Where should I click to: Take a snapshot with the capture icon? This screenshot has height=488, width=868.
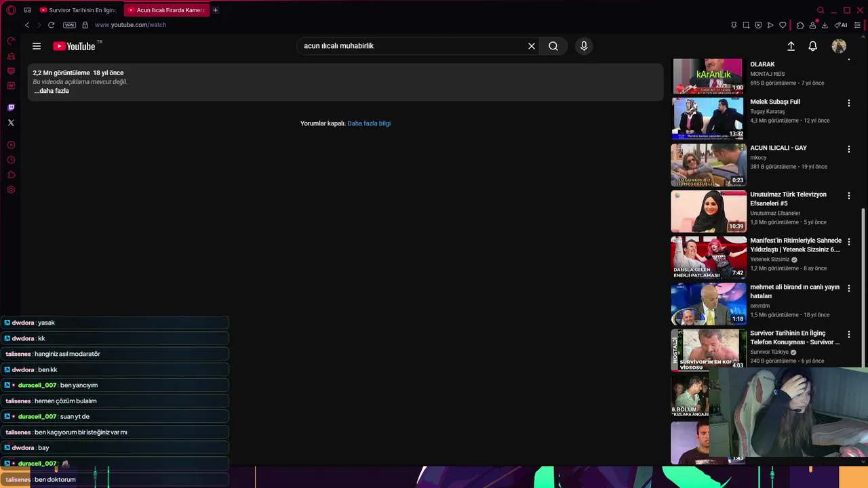746,25
